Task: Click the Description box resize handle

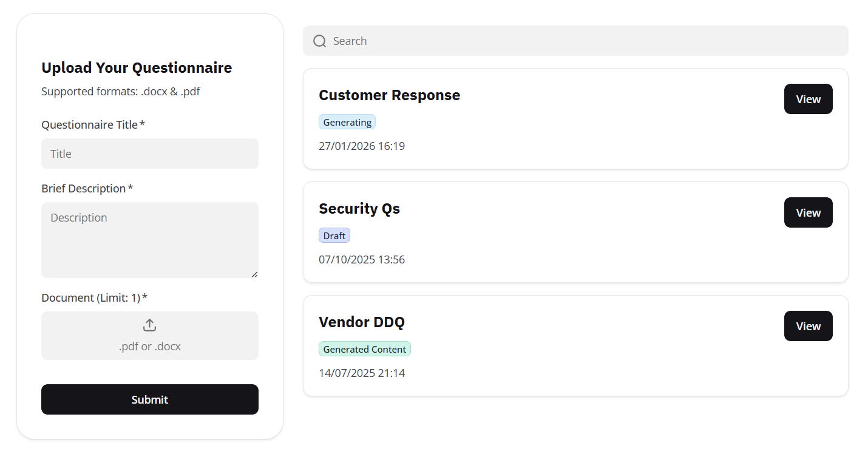Action: pos(254,274)
